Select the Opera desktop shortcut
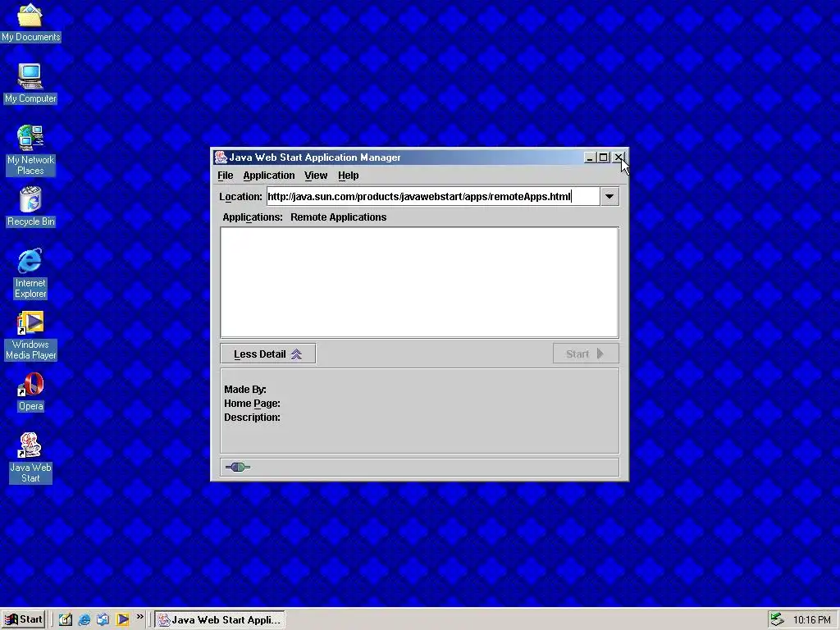 point(30,391)
